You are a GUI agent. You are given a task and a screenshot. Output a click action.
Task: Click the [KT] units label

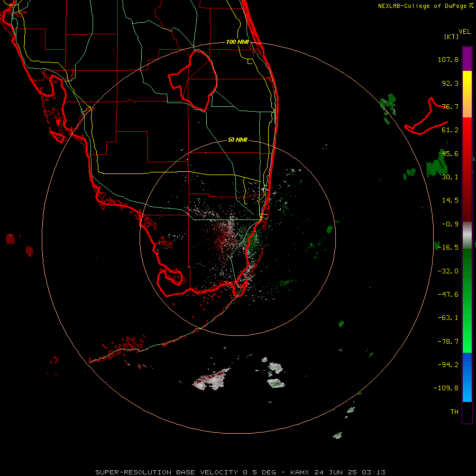point(452,36)
